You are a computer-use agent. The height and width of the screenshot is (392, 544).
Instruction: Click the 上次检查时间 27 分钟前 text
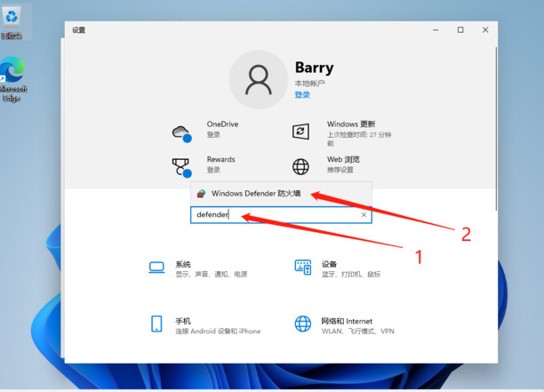[359, 139]
